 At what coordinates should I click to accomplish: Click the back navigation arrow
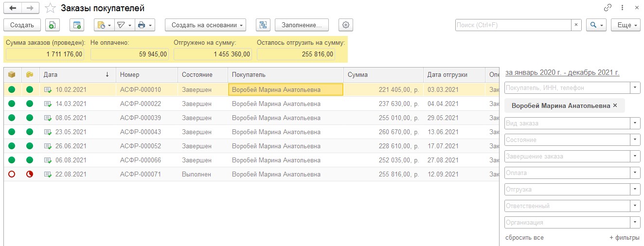(x=13, y=8)
